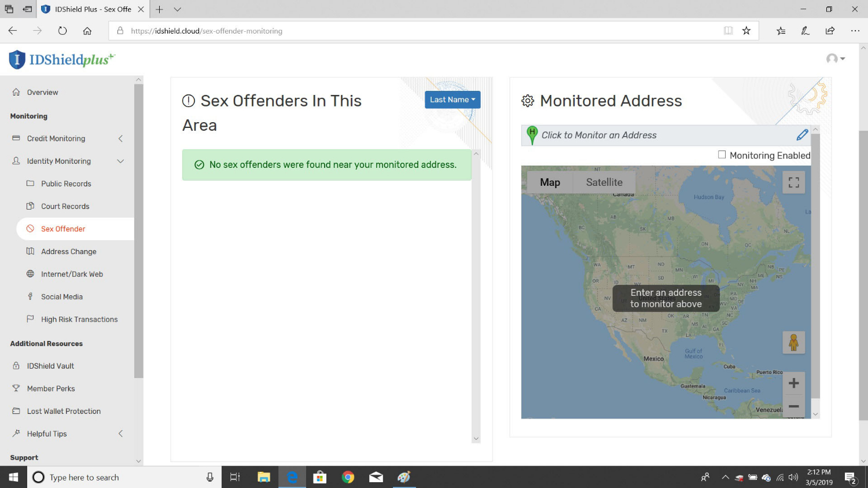Go to Social Media monitoring

(61, 296)
